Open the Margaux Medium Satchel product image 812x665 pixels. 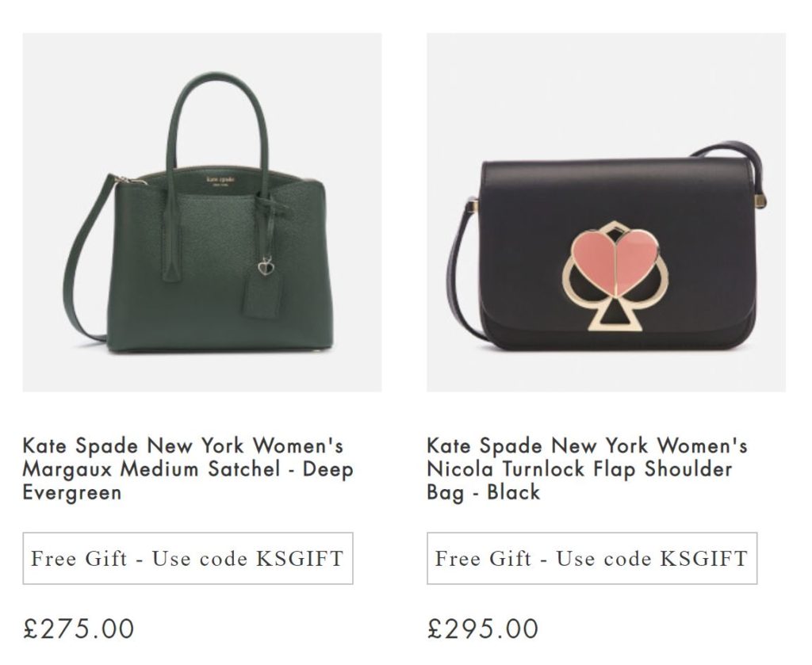point(202,212)
